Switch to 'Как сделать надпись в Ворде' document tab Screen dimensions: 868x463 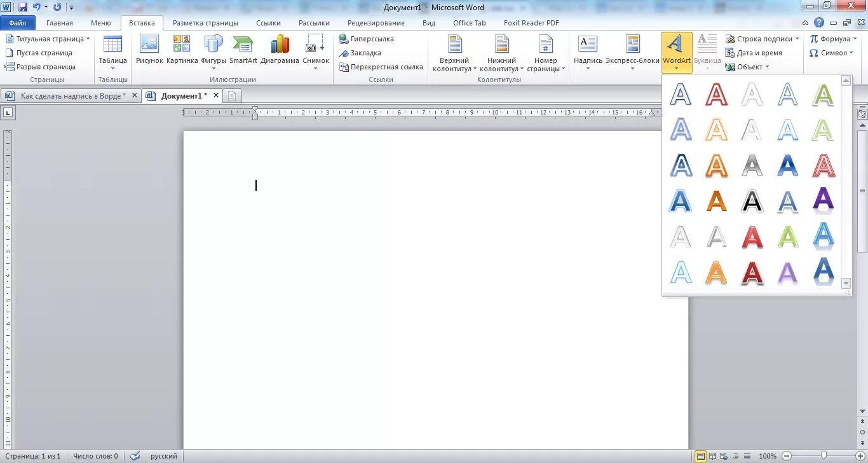tap(71, 96)
